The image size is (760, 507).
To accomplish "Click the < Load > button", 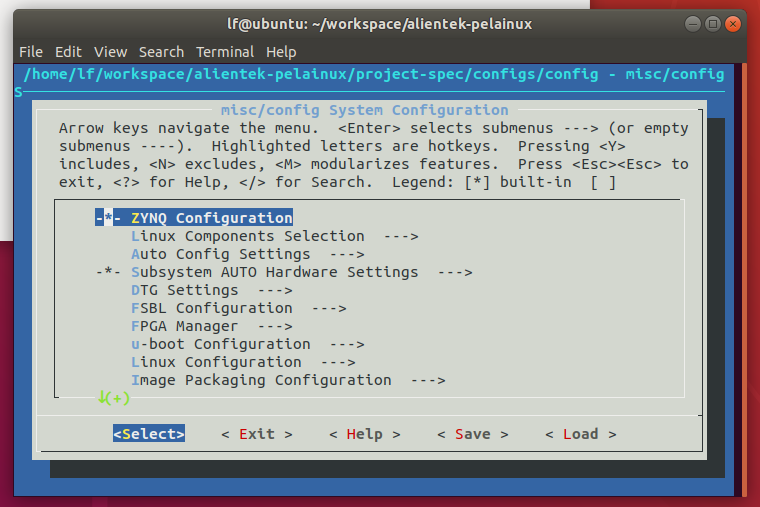I will [x=581, y=434].
